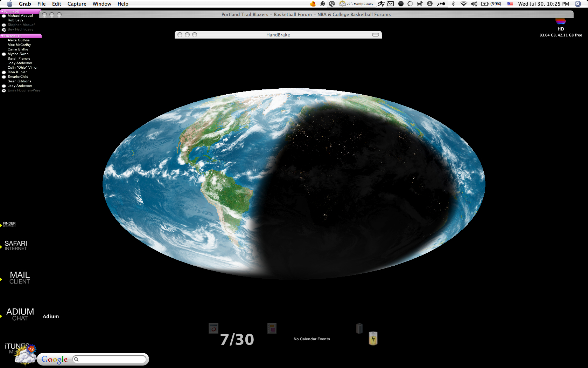This screenshot has height=368, width=588.
Task: Toggle the HandBrake window collapse control
Action: (375, 35)
